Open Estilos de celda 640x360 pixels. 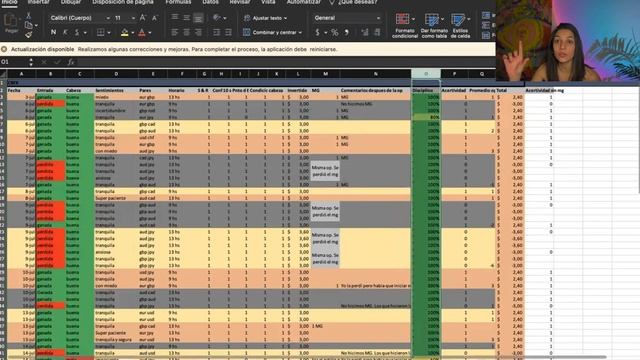point(460,25)
